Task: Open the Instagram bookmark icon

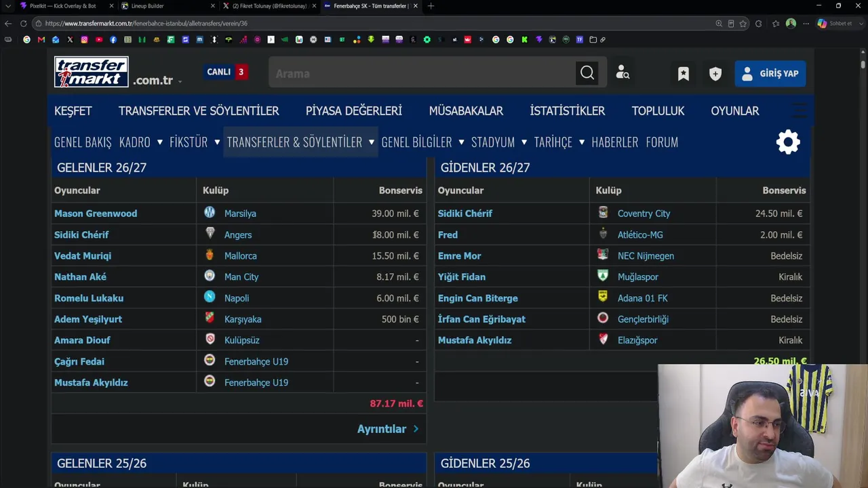Action: tap(84, 39)
